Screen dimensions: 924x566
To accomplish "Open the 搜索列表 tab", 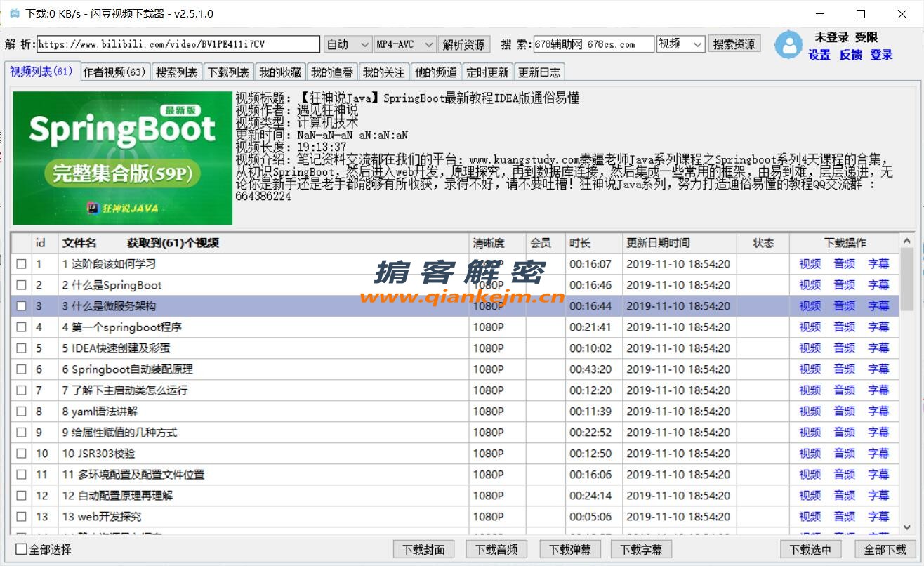I will coord(177,72).
